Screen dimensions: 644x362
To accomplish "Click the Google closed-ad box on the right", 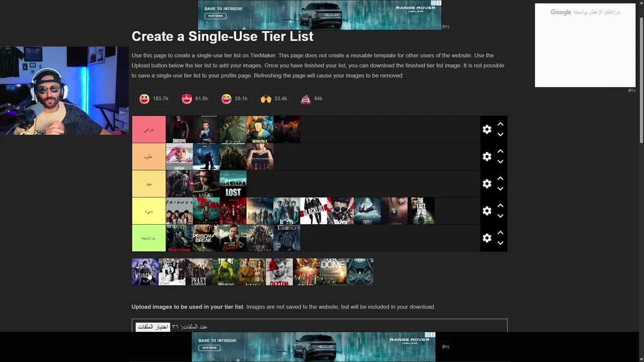I will 585,45.
